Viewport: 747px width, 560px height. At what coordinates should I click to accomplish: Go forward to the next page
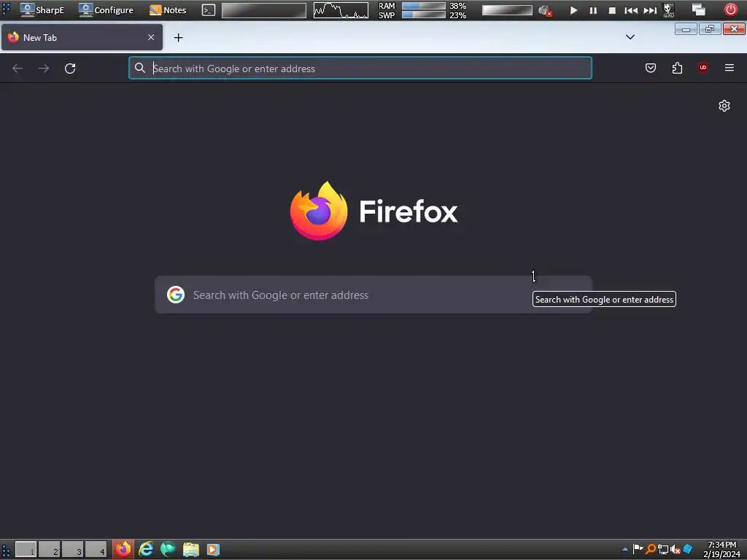pos(44,68)
